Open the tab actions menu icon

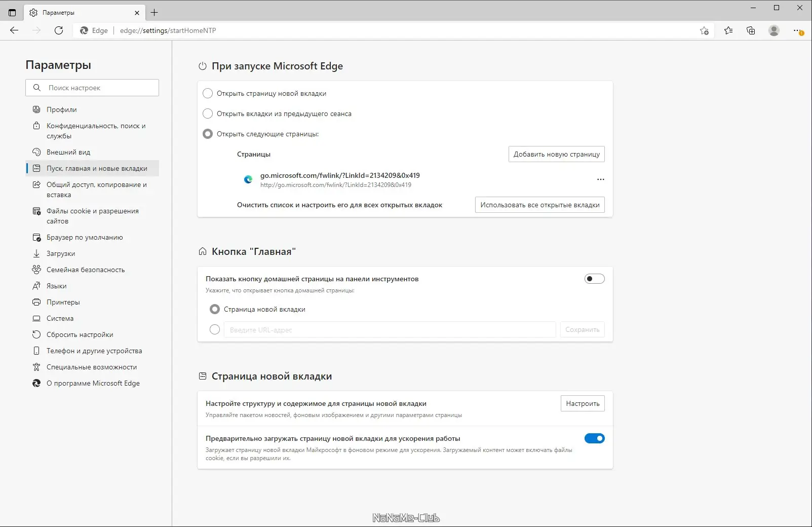coord(12,13)
